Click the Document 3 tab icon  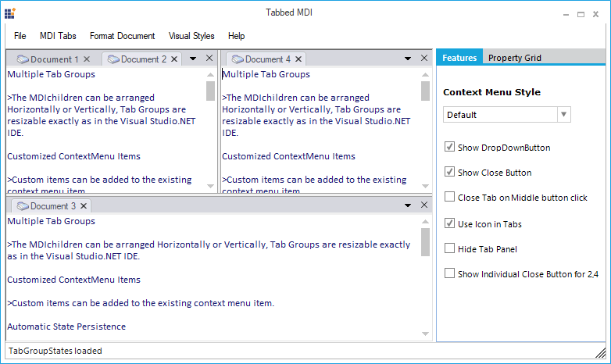point(23,205)
